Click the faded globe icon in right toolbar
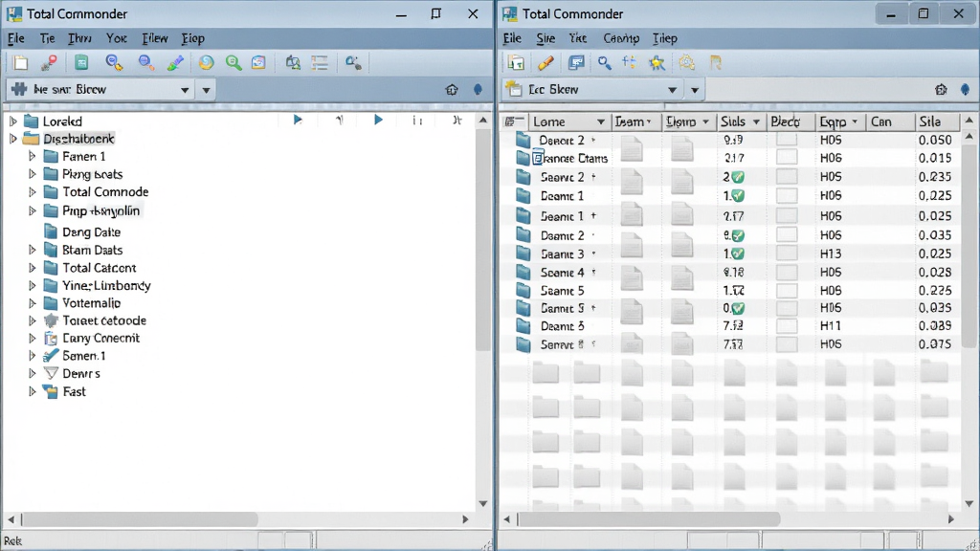 [x=687, y=62]
